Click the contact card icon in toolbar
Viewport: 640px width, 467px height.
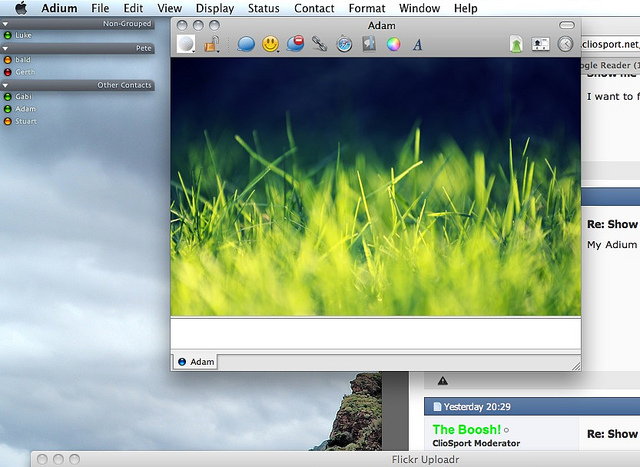541,44
